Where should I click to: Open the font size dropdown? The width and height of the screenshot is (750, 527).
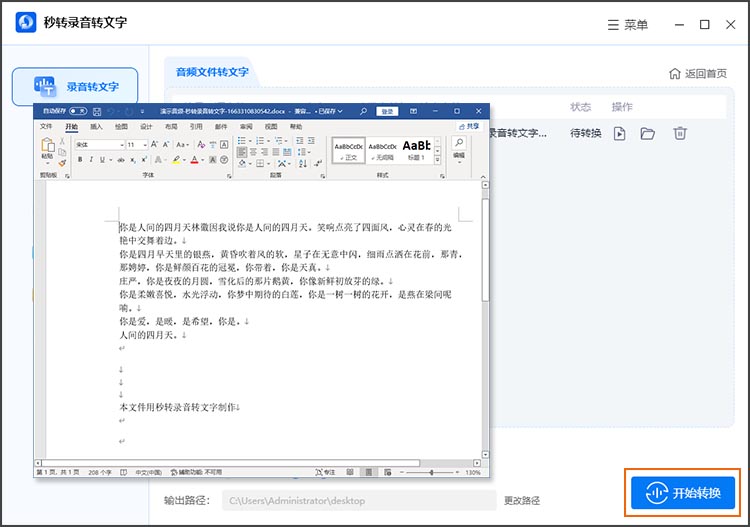coord(146,145)
